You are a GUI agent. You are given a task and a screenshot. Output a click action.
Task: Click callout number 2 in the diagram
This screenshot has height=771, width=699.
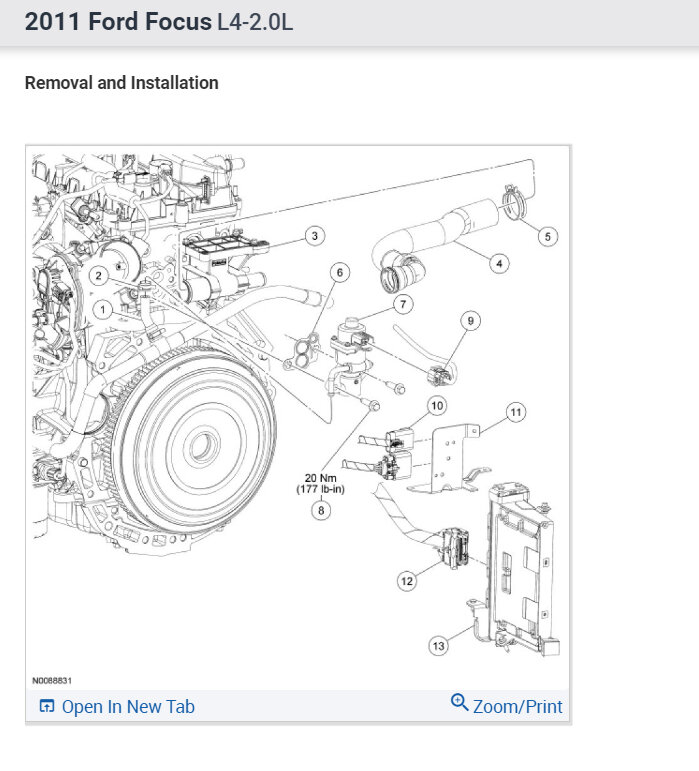(x=99, y=275)
